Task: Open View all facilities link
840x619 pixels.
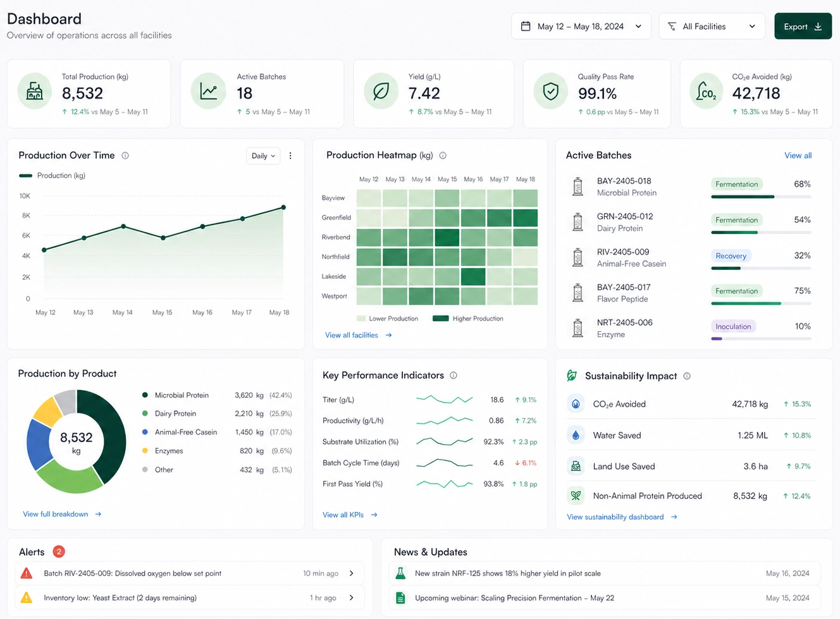Action: pos(358,335)
